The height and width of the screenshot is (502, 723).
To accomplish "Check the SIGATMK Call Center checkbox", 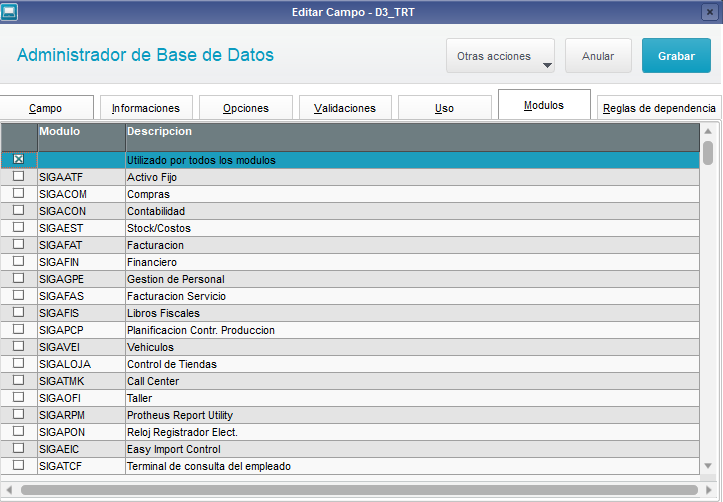I will point(18,380).
